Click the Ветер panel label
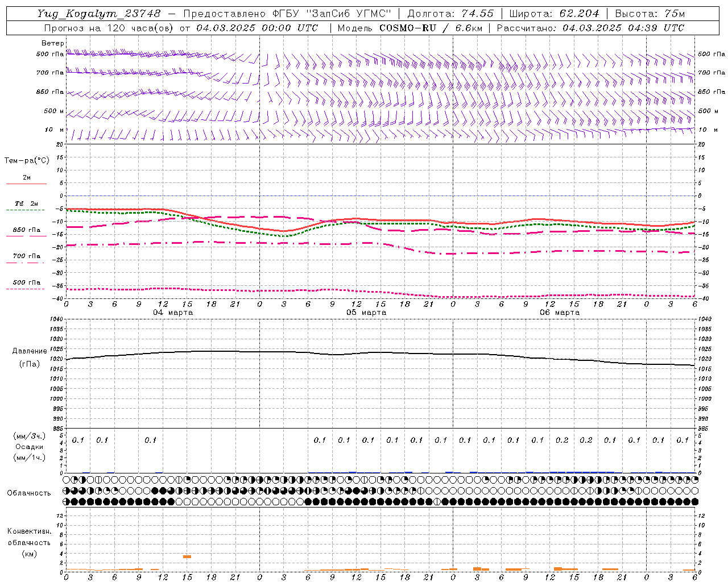728x582 pixels. [53, 43]
